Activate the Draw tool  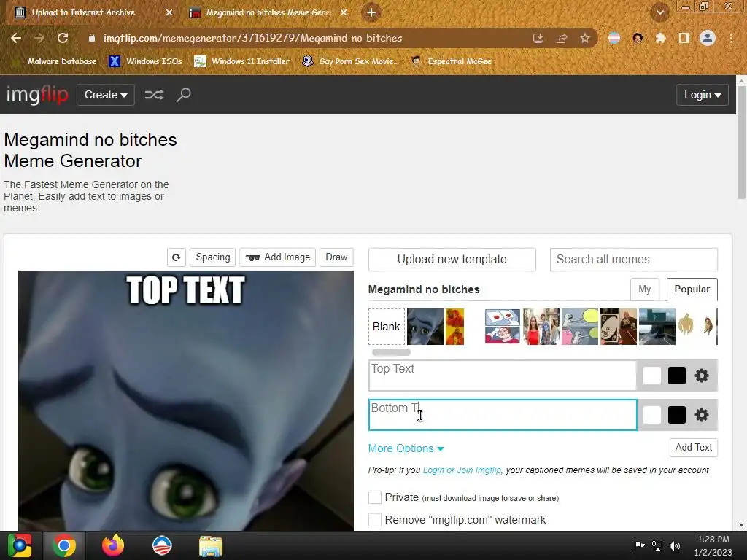336,257
